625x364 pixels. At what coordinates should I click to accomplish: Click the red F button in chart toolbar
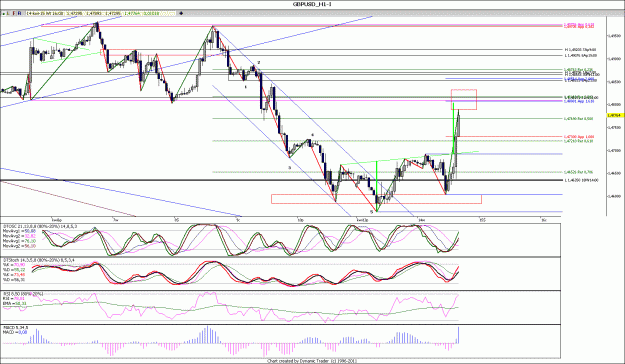(x=14, y=13)
